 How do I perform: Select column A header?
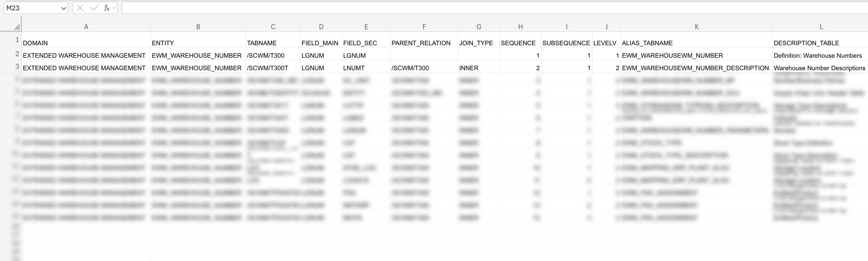[86, 27]
